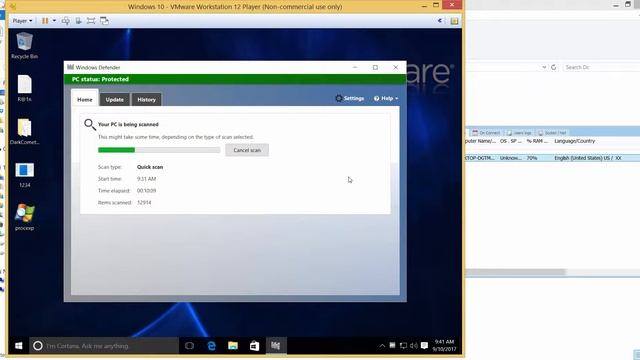Screen dimensions: 640x360
Task: Click the 'Quick scan' scan type value
Action: click(x=150, y=167)
